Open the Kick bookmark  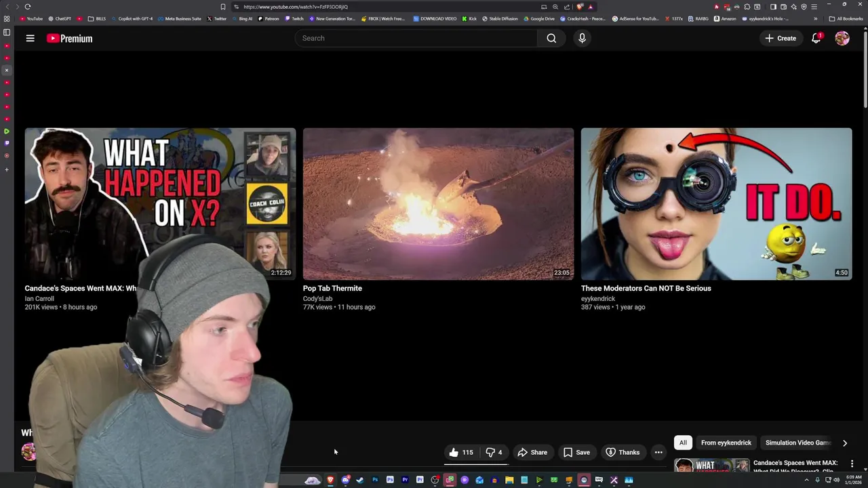tap(469, 19)
